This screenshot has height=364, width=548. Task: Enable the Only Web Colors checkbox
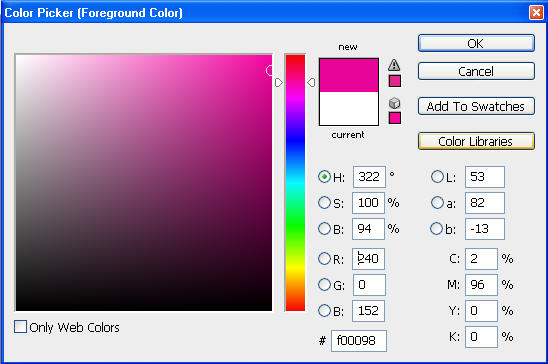[20, 327]
